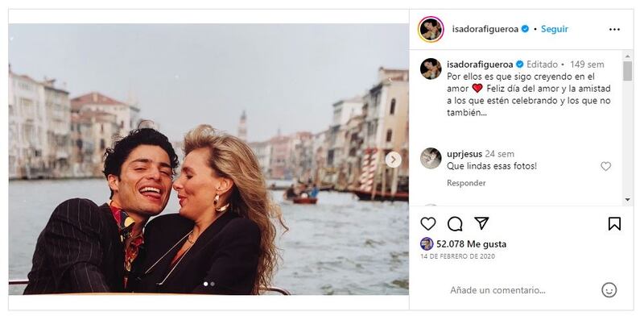Screen dimensions: 644x316
Task: Click scrollbar up arrow in comments
Action: [x=627, y=56]
